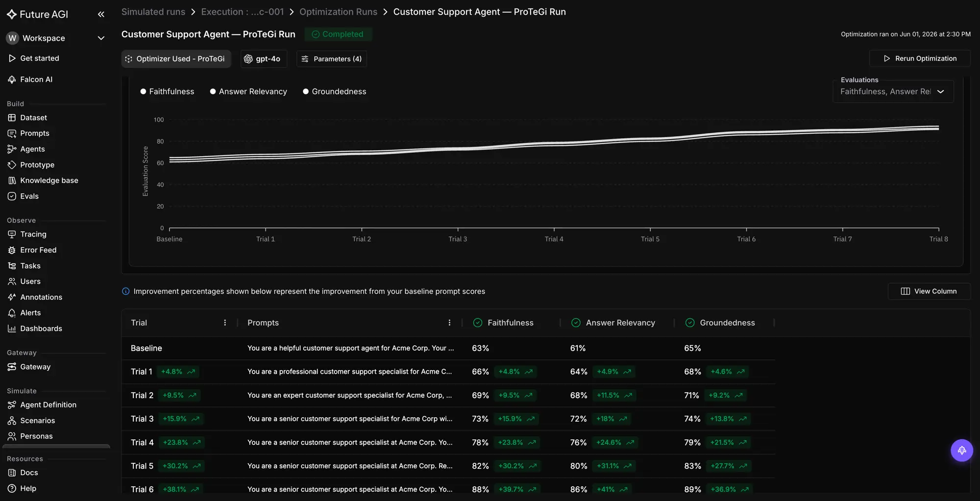
Task: Open the Evaluations filter dropdown
Action: coord(893,92)
